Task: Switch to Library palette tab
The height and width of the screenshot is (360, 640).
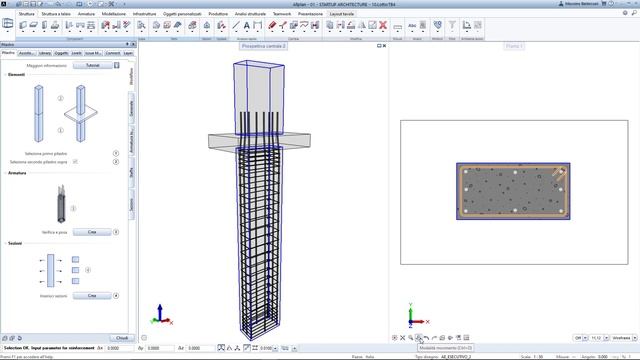Action: (x=44, y=53)
